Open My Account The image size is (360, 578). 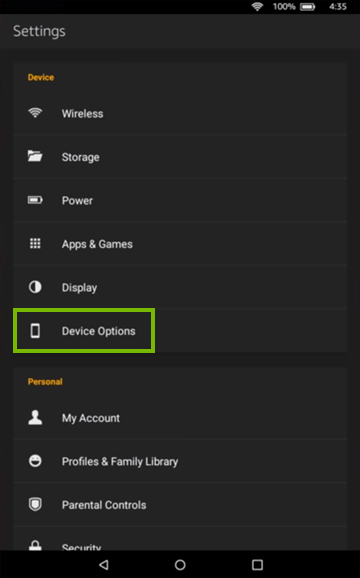[x=180, y=418]
